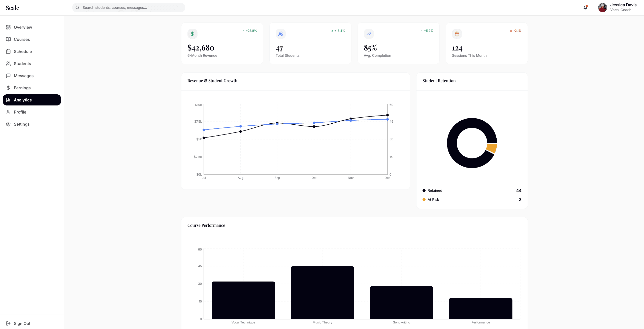This screenshot has width=644, height=329.
Task: Click the Total Students people icon
Action: [280, 34]
